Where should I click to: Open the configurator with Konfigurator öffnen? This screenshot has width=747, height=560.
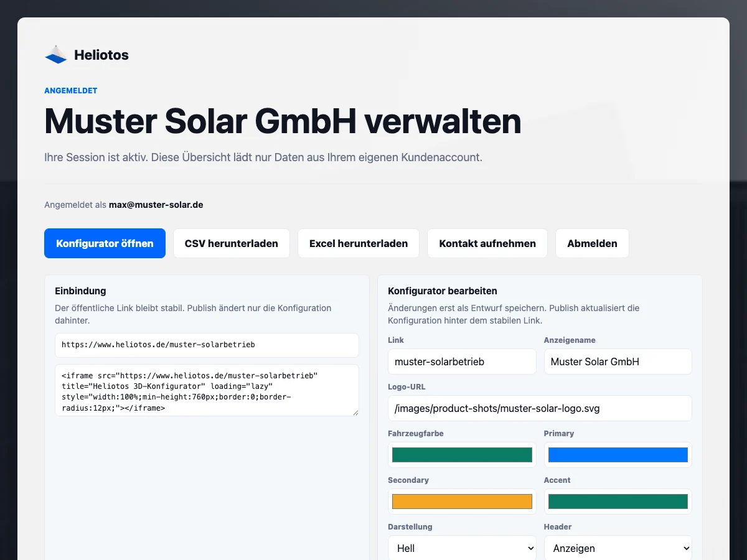coord(105,243)
